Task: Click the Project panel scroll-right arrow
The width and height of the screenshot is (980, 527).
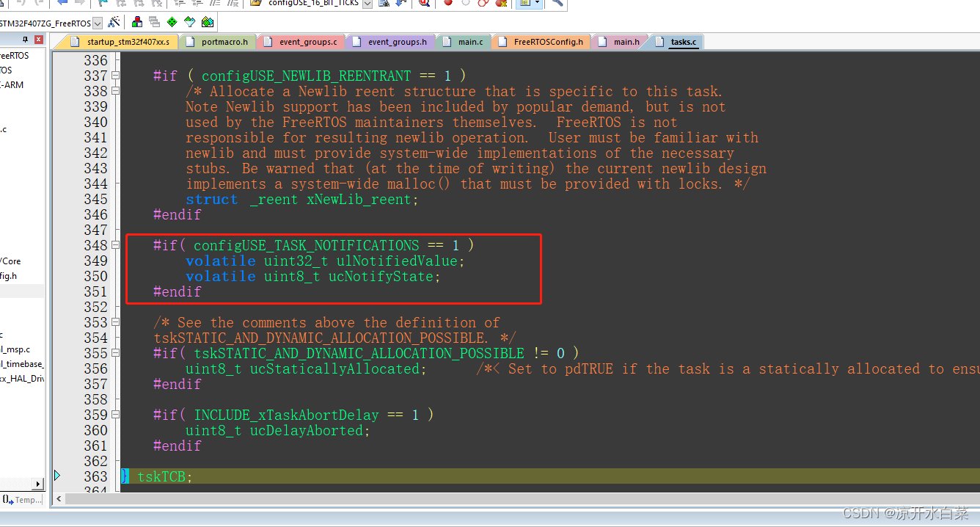Action: [39, 484]
